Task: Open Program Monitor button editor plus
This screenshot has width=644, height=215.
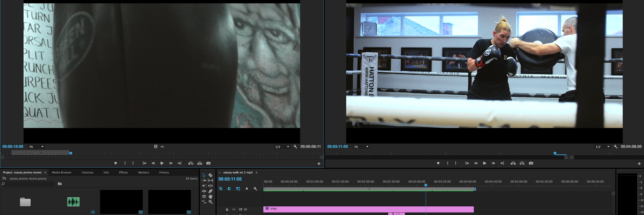Action: tap(639, 164)
